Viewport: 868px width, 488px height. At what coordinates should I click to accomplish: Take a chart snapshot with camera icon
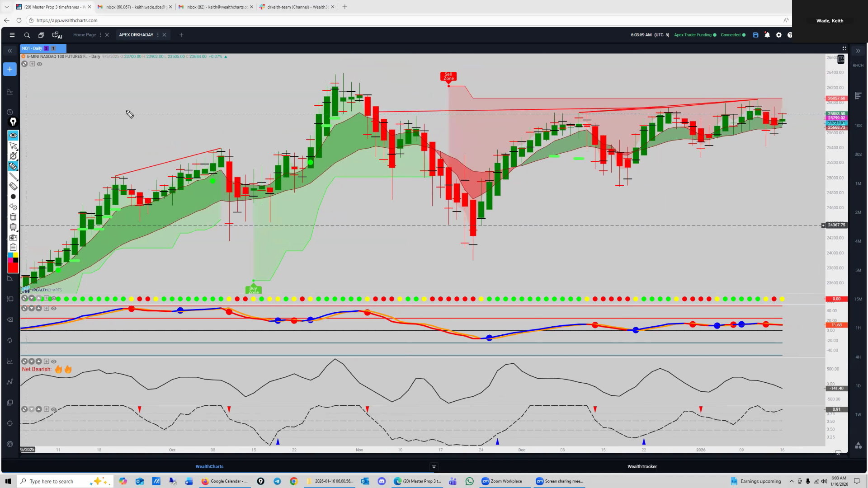[13, 237]
